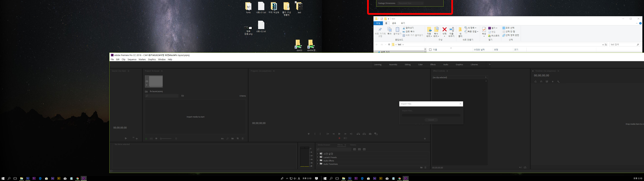
Task: Click Mark Out bracket icon
Action: pos(320,134)
